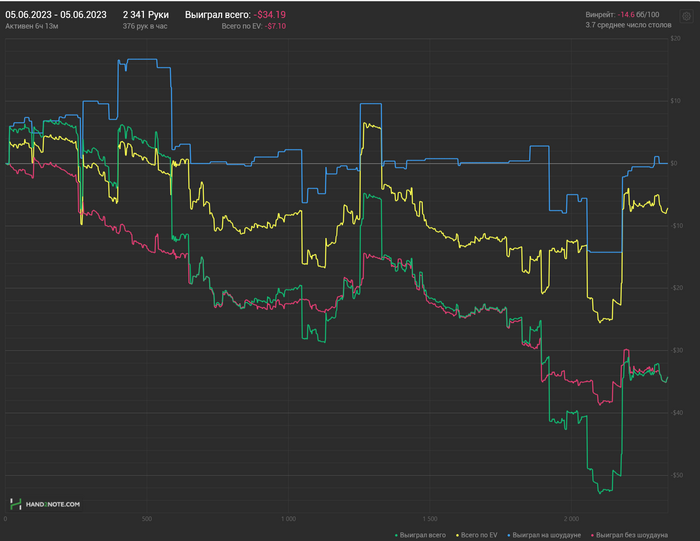Click the $20 y-axis label

coord(675,38)
